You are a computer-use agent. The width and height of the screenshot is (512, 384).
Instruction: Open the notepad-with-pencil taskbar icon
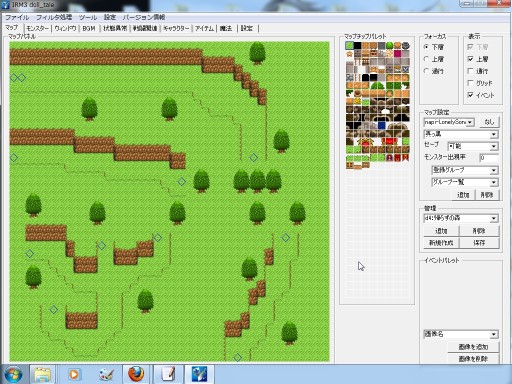pyautogui.click(x=168, y=374)
